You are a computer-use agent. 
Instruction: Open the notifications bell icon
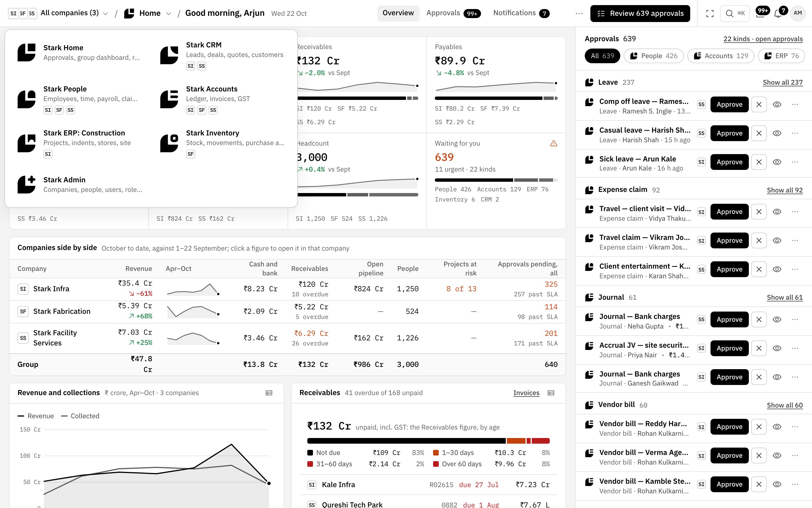[778, 14]
